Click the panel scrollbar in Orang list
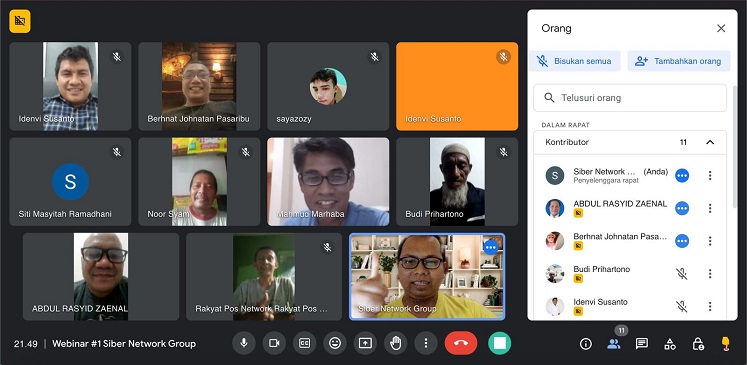The height and width of the screenshot is (365, 747). (734, 148)
